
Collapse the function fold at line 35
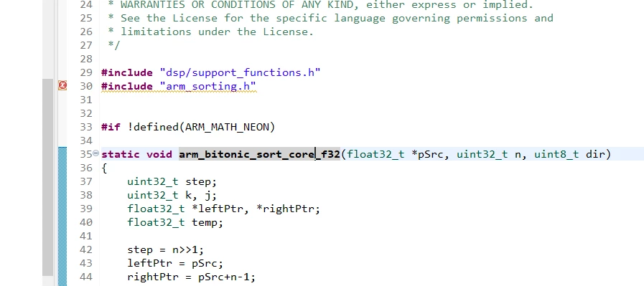pos(95,153)
